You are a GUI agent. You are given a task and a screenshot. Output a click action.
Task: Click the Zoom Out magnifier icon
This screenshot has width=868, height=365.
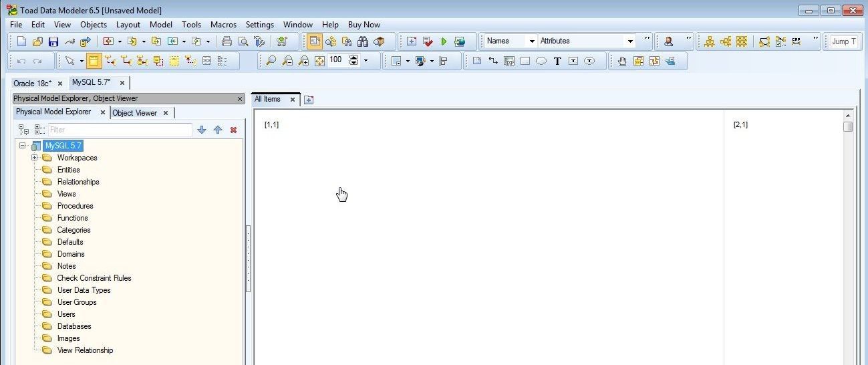pyautogui.click(x=287, y=61)
